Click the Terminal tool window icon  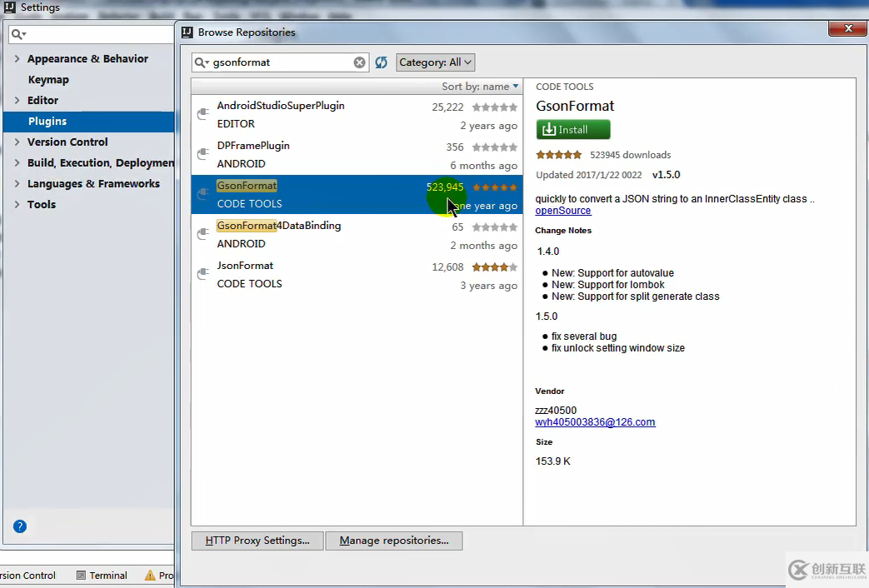tap(81, 576)
